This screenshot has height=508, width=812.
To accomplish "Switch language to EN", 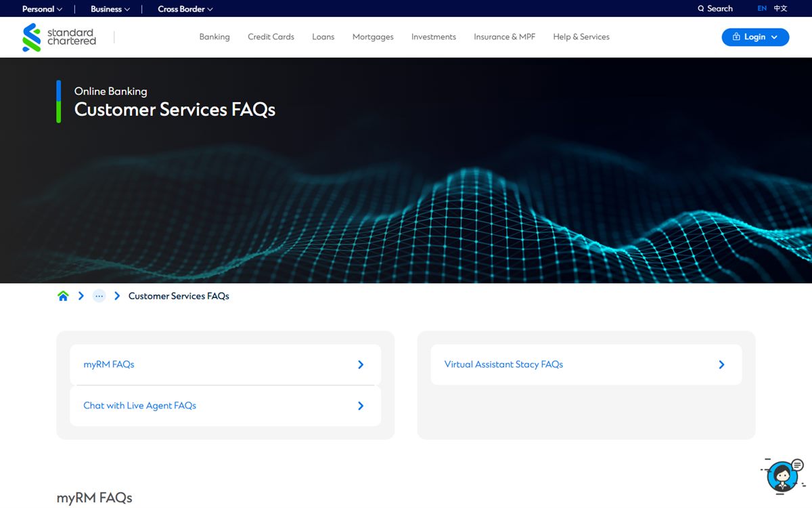I will click(762, 9).
